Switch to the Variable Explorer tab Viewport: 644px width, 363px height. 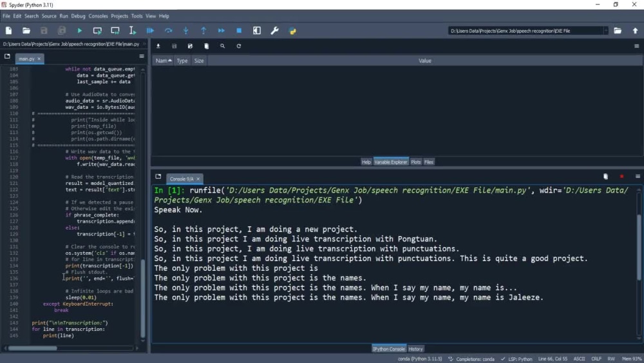coord(391,162)
